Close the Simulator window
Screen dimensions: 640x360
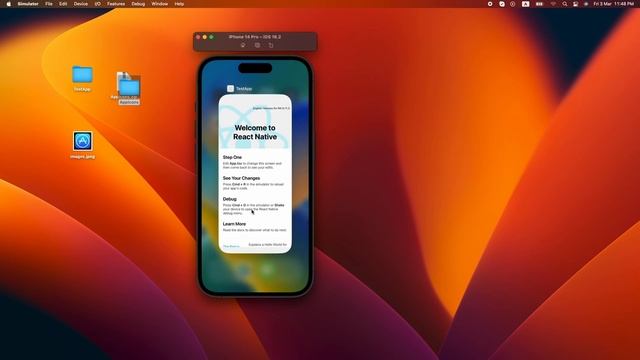[198, 37]
